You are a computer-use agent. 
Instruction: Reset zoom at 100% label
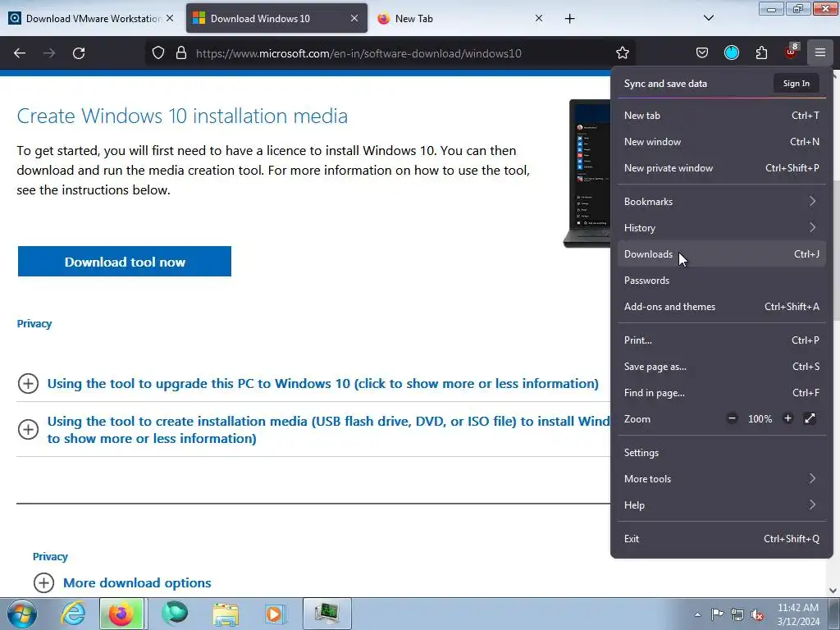click(760, 419)
